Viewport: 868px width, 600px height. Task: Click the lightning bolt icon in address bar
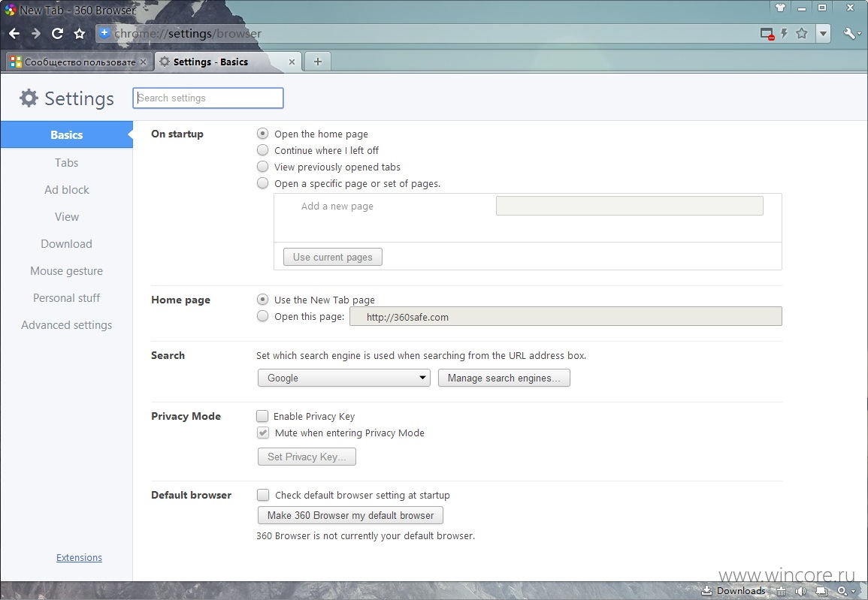pyautogui.click(x=785, y=33)
